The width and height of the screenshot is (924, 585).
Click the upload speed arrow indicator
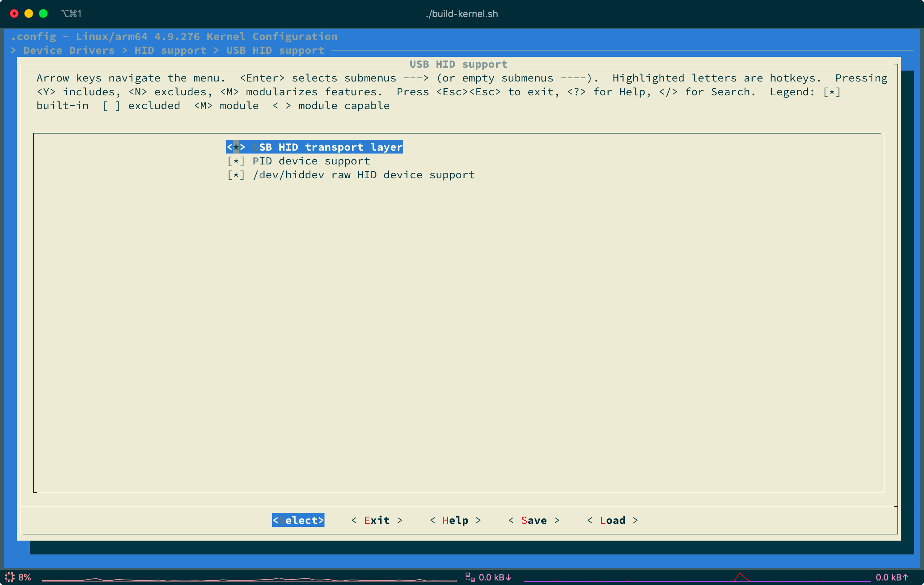pos(905,577)
